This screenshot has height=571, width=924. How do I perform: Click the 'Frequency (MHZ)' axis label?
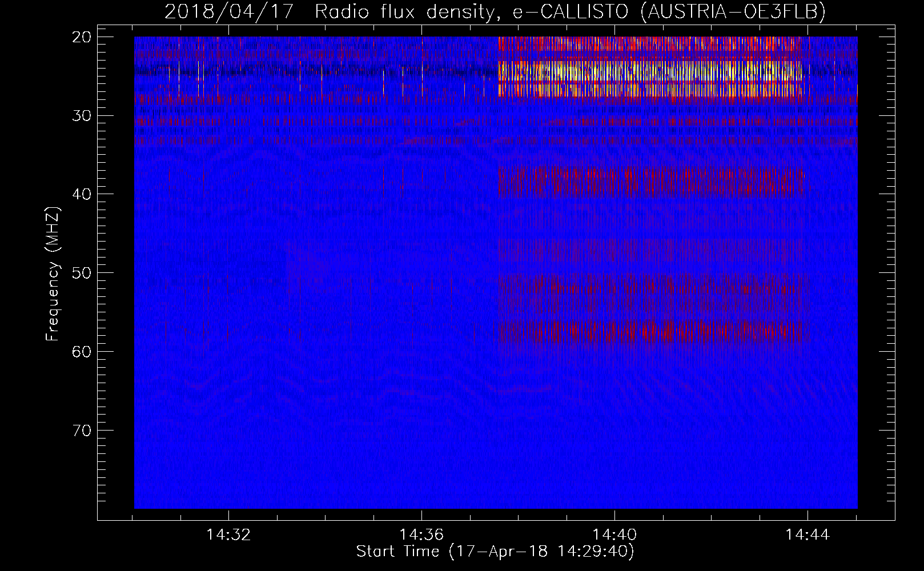click(x=53, y=274)
